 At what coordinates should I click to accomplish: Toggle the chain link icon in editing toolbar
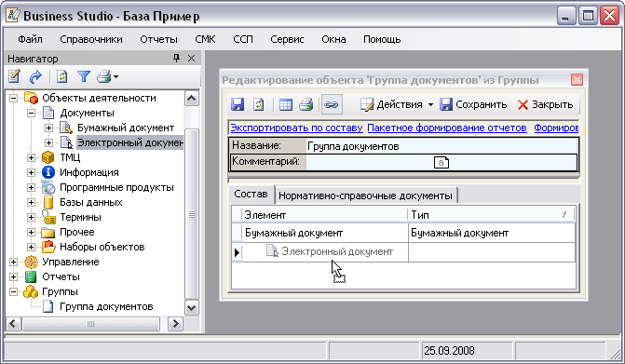click(332, 105)
